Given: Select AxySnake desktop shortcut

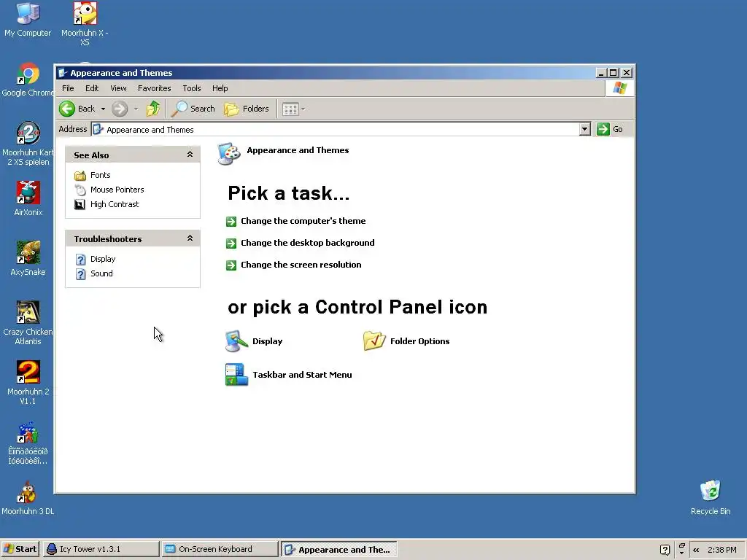Looking at the screenshot, I should point(28,259).
